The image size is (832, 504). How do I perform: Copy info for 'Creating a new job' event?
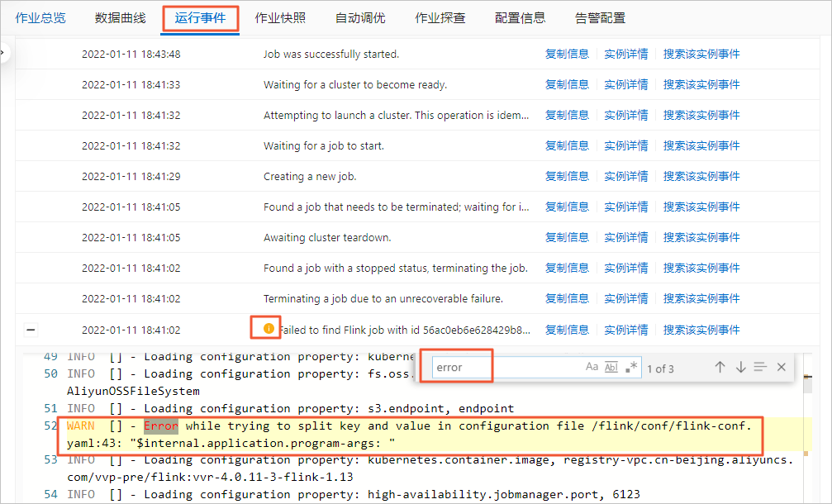point(568,176)
